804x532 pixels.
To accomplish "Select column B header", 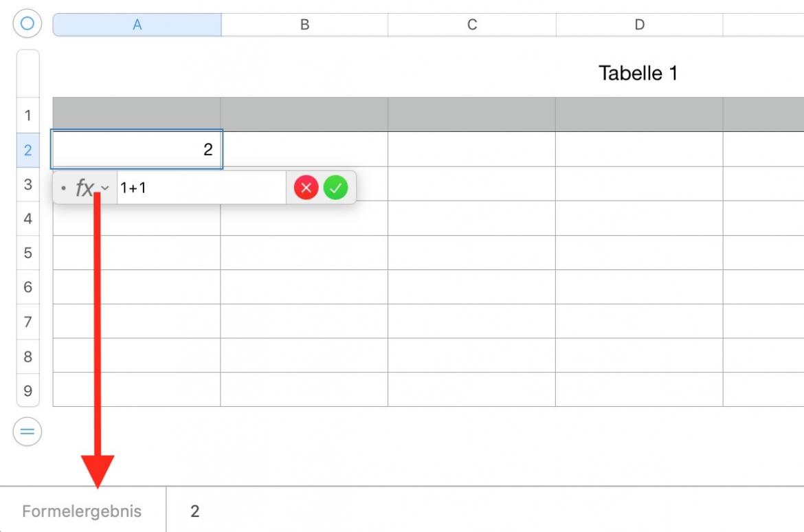I will coord(304,25).
